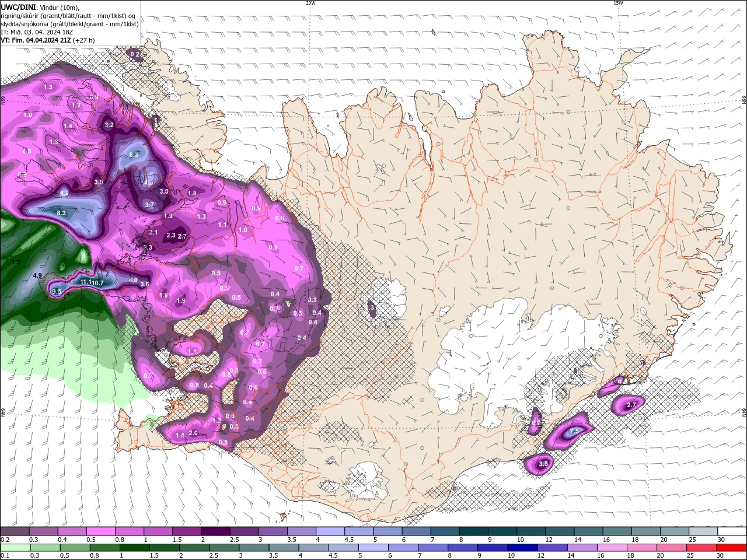
Task: Click the 10.7 value label
Action: [98, 283]
